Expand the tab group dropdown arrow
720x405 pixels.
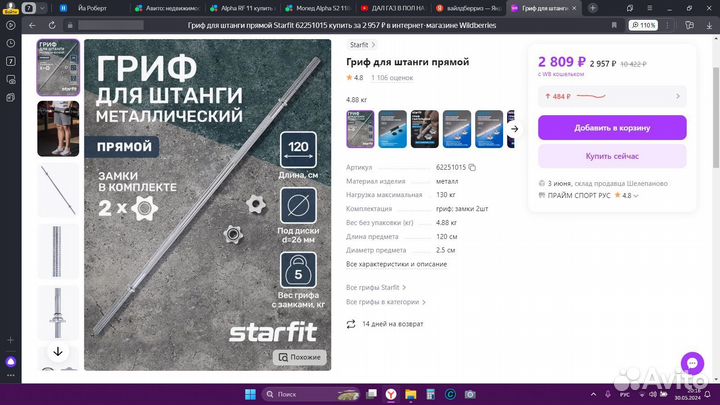point(42,8)
